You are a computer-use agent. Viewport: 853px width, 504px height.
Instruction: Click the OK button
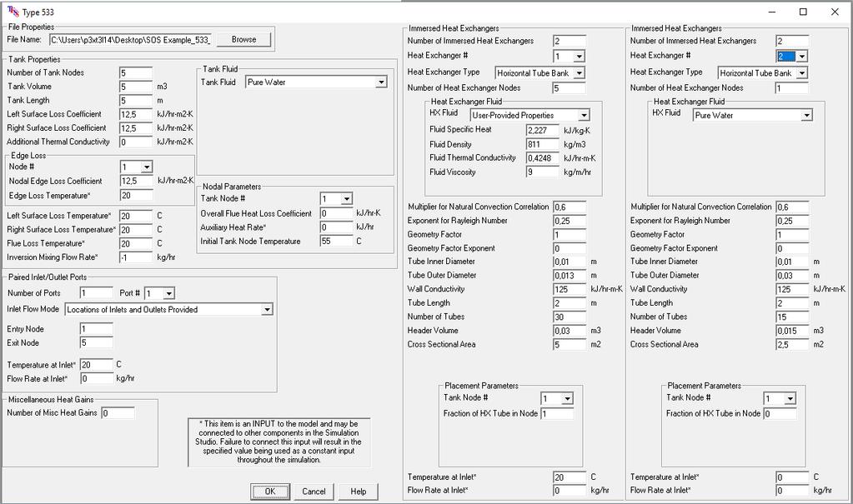tap(270, 492)
